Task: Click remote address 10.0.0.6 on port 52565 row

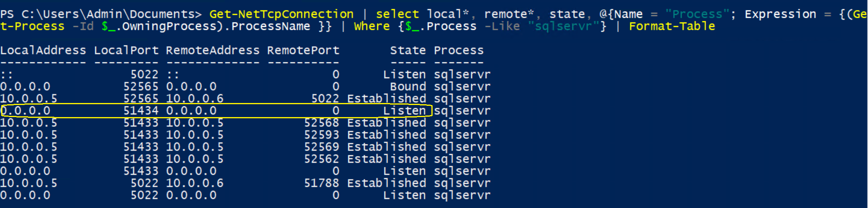Action: [195, 99]
